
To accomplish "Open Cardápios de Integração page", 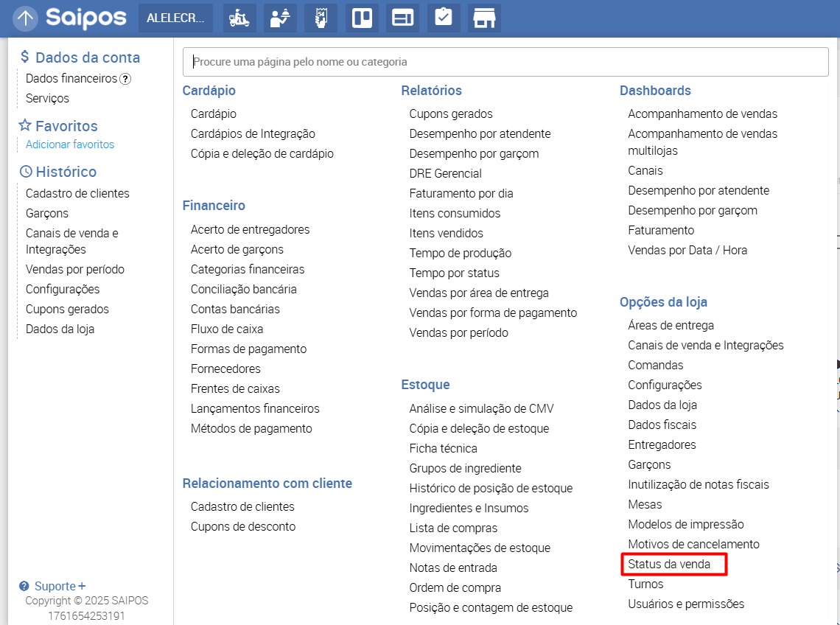I will 253,133.
